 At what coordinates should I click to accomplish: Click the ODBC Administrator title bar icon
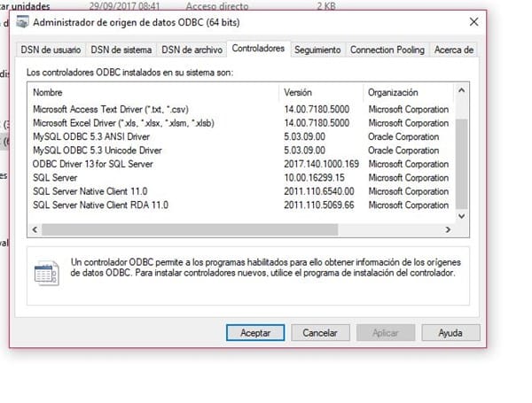point(22,22)
